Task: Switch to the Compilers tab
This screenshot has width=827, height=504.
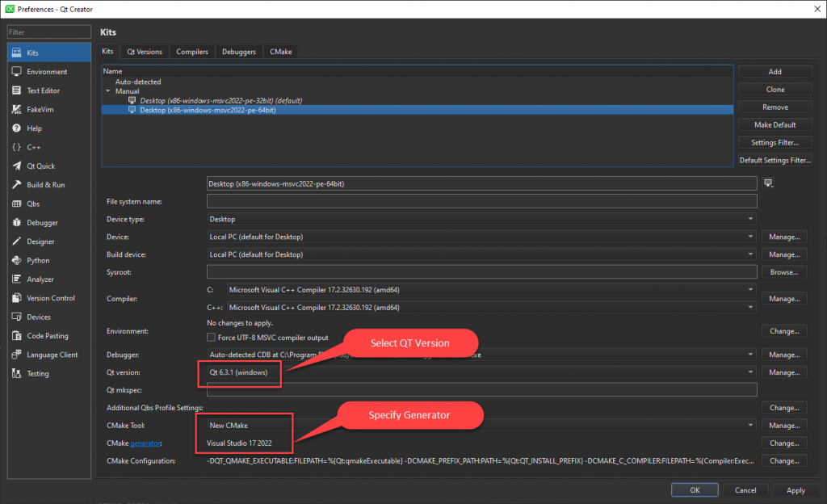Action: [x=191, y=51]
